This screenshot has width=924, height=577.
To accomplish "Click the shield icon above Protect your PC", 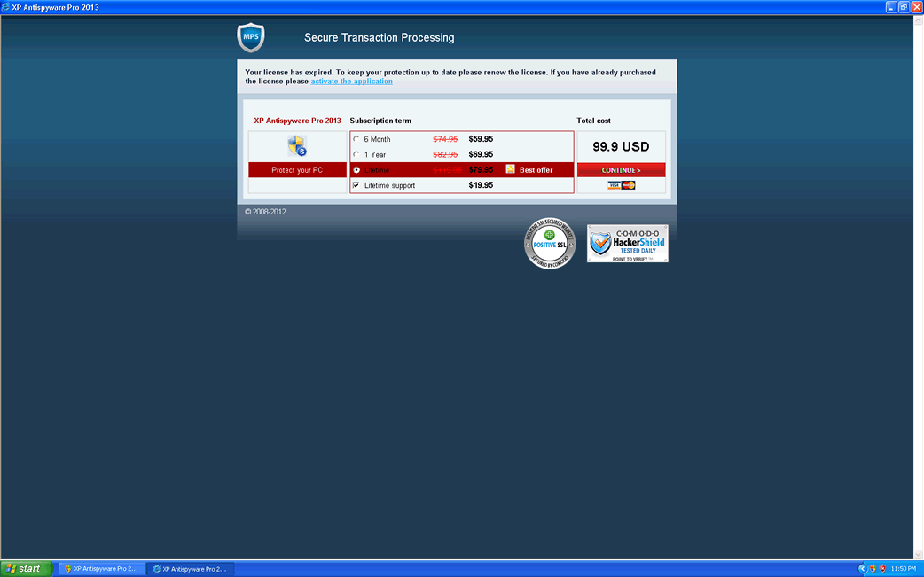I will pyautogui.click(x=297, y=144).
